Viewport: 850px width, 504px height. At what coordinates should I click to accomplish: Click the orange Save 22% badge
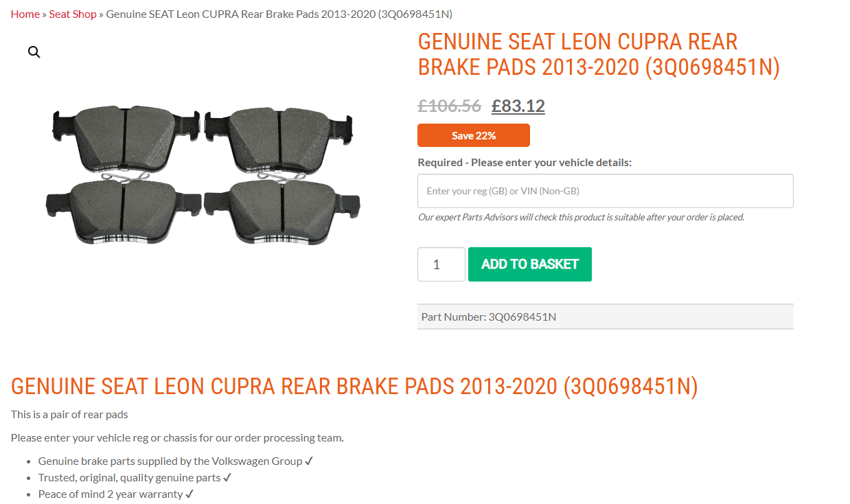tap(473, 135)
